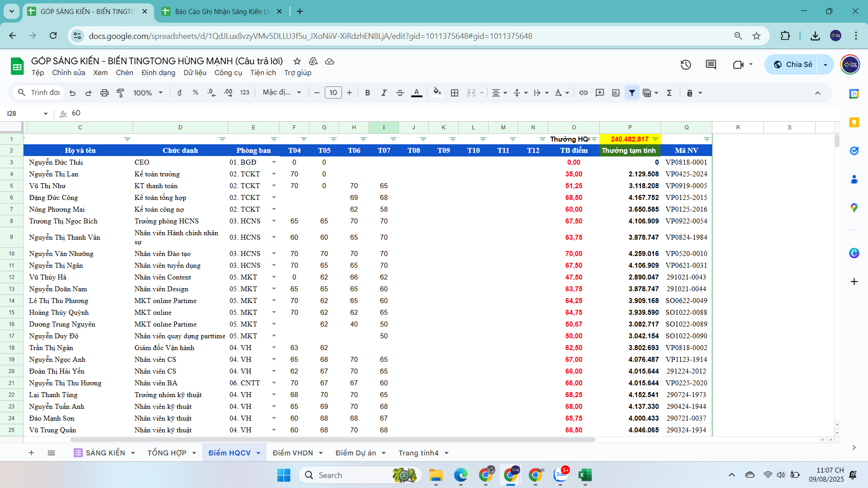868x488 pixels.
Task: Click the Chia sẻ share button
Action: pos(793,65)
